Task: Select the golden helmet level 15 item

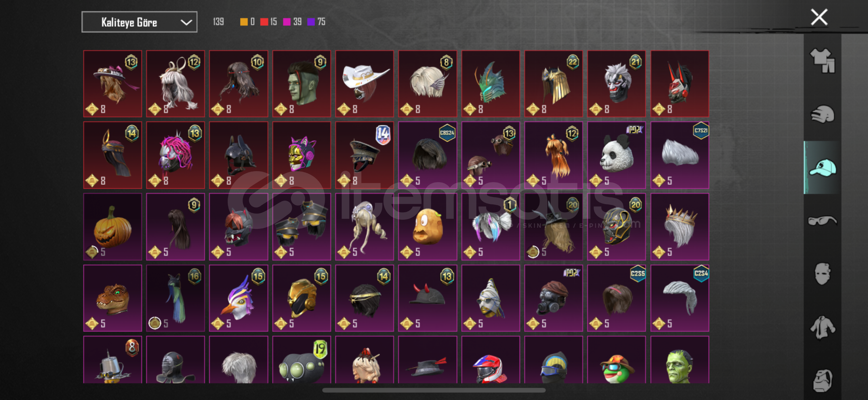Action: (x=301, y=298)
